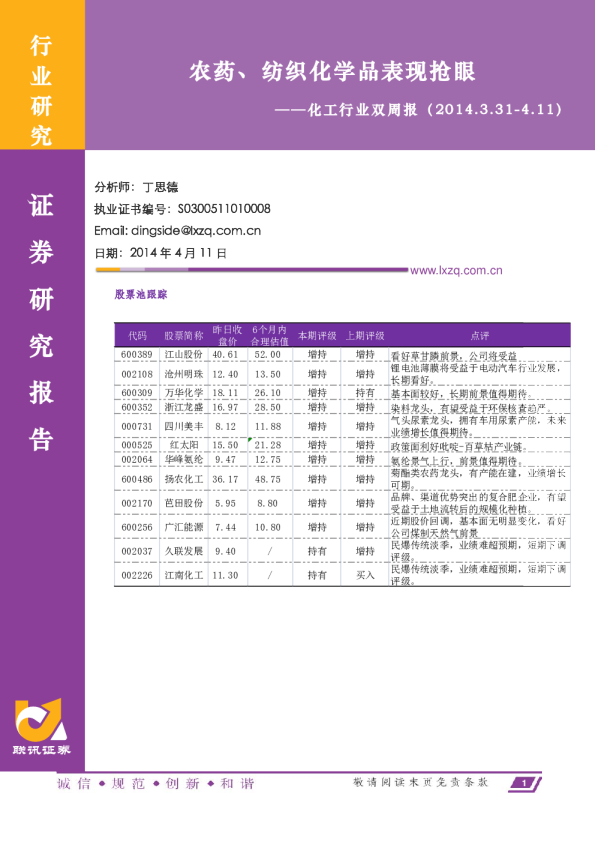Click the footer motto 诚信·规范·创新·和谐
This screenshot has width=595, height=842.
tap(155, 783)
